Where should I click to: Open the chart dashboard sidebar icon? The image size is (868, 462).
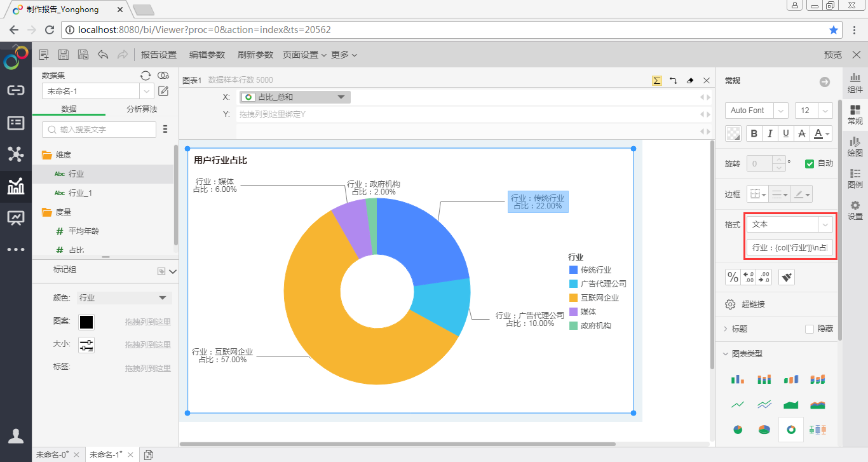(16, 186)
